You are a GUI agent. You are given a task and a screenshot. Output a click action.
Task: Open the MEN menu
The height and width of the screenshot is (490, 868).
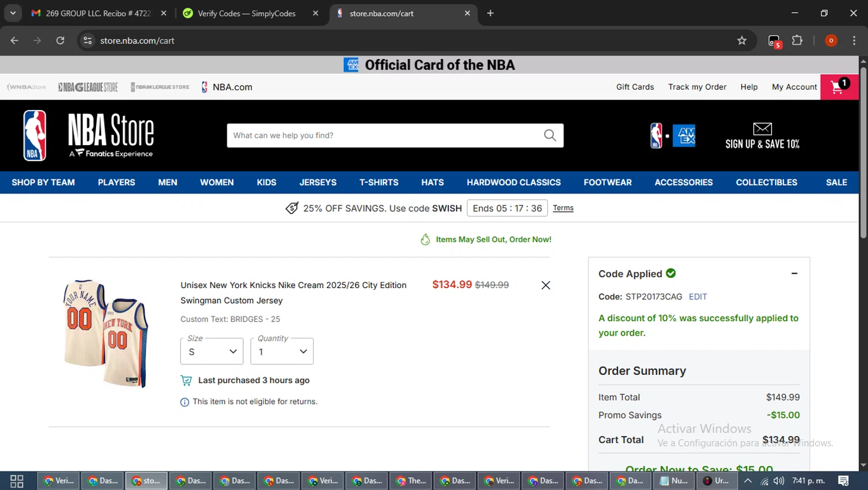point(168,182)
